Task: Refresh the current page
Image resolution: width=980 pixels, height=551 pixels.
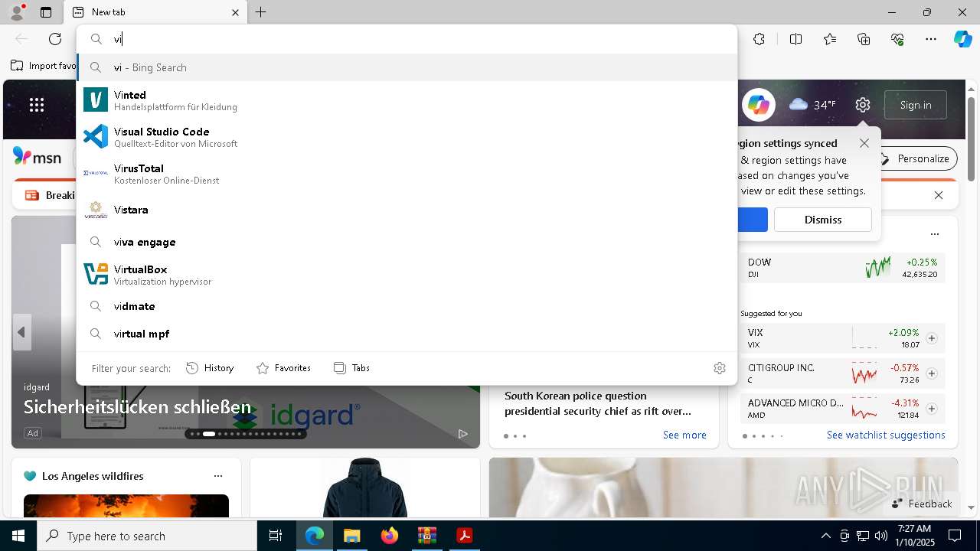Action: click(55, 39)
